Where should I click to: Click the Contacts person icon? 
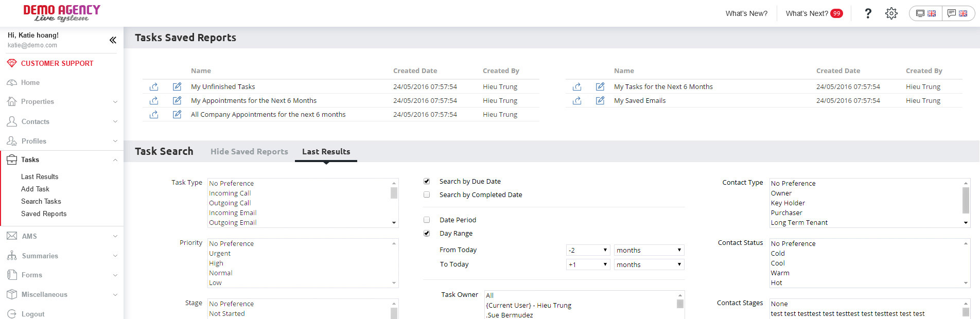(x=12, y=121)
